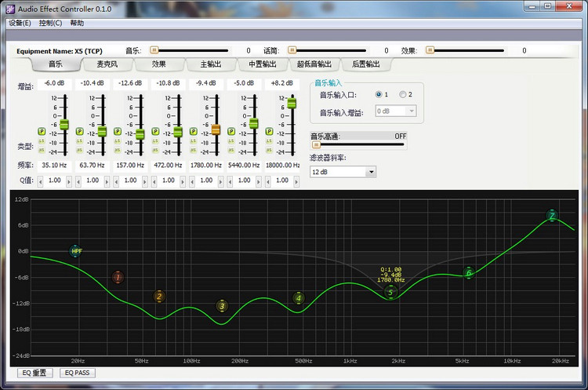
Task: Click the -6.0 dB gain value field
Action: pos(54,83)
